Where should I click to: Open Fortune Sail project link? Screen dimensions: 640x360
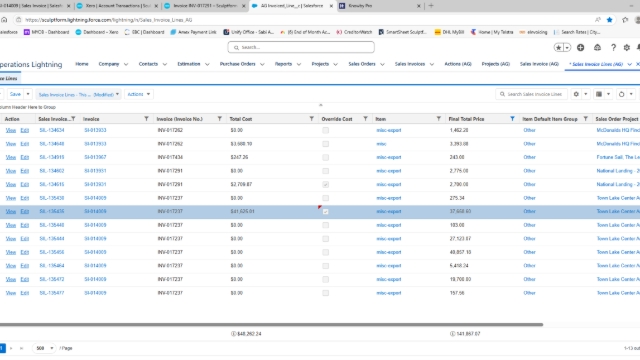coord(618,157)
